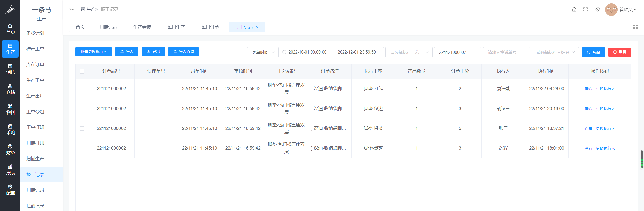Switch to the 每日生产 tab

pyautogui.click(x=177, y=27)
